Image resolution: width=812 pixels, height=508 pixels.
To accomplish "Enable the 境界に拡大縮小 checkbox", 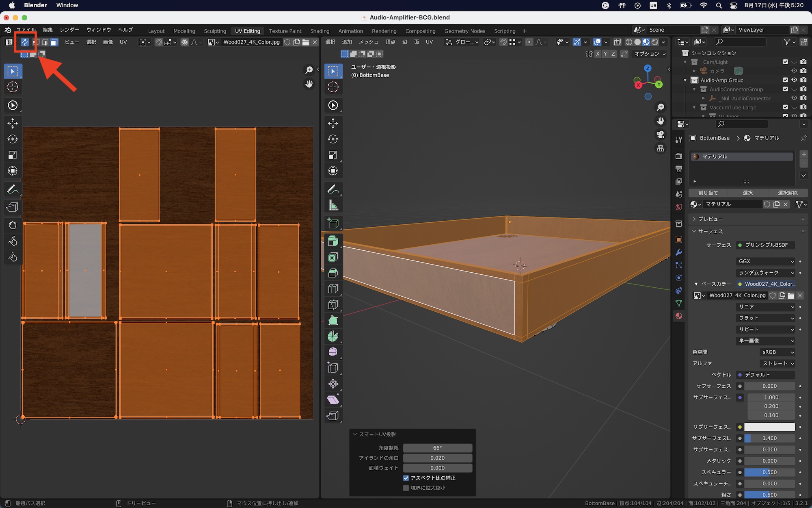I will 406,488.
